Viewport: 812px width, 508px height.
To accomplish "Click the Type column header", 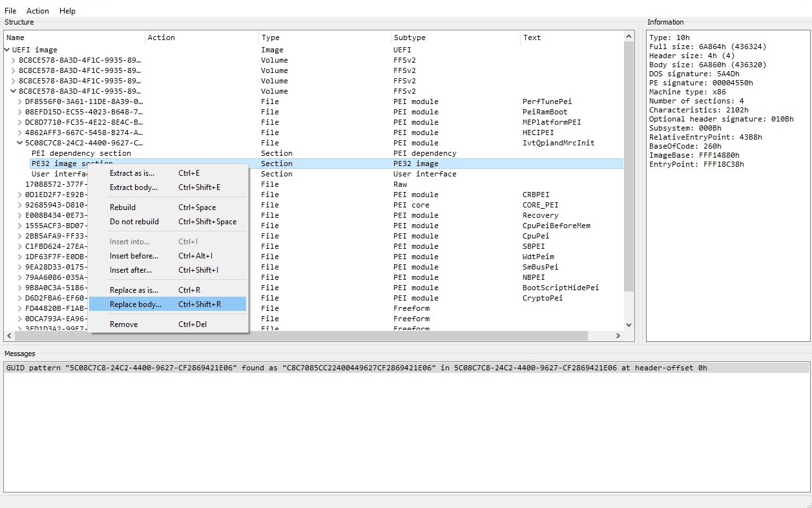I will click(325, 37).
